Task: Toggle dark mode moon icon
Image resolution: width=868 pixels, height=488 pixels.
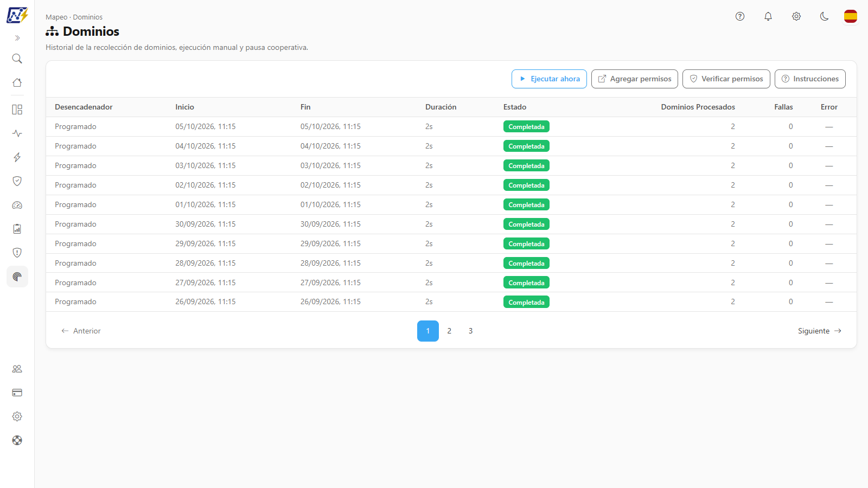Action: coord(825,16)
